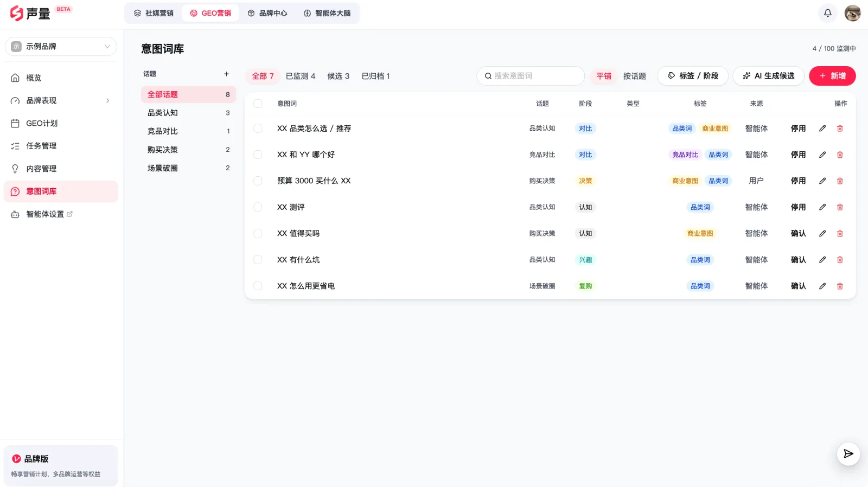Check the 'XX 有什么坑' row checkbox

(x=258, y=260)
